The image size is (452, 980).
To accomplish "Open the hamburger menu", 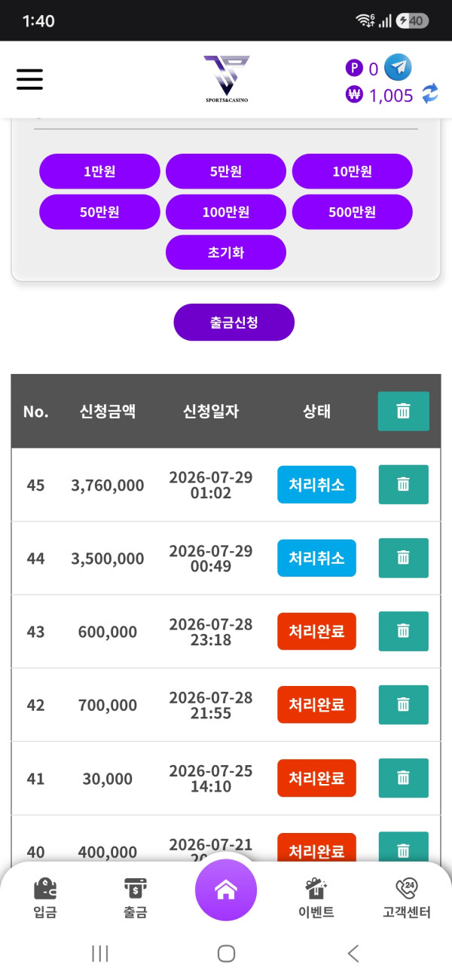I will coord(30,79).
